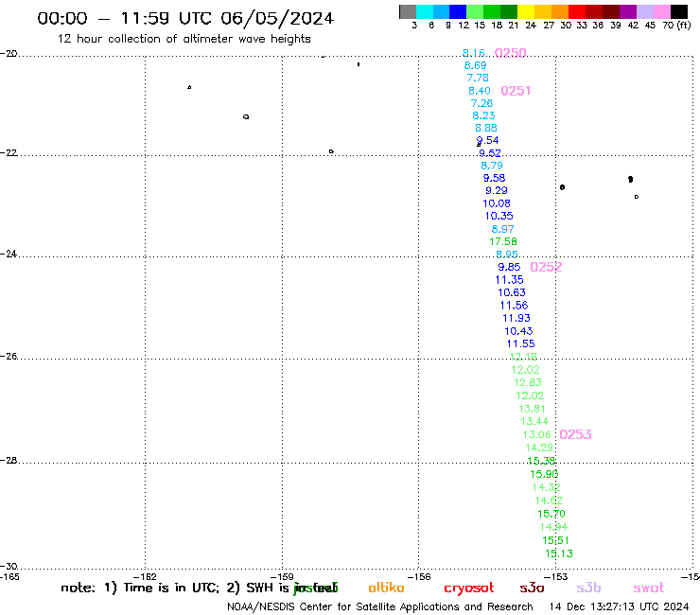Click the pink time marker 0250
Screen dimensions: 700x615
pyautogui.click(x=510, y=53)
